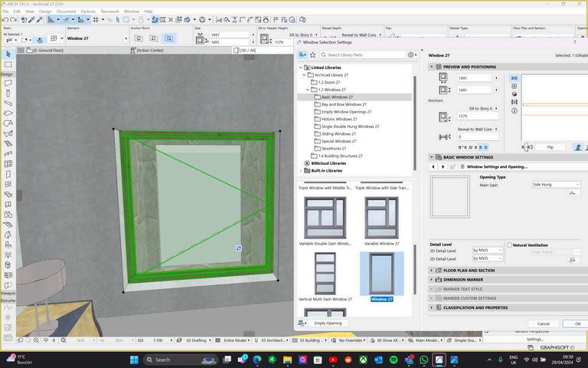This screenshot has width=588, height=368.
Task: Open library browser settings gear
Action: (x=412, y=55)
